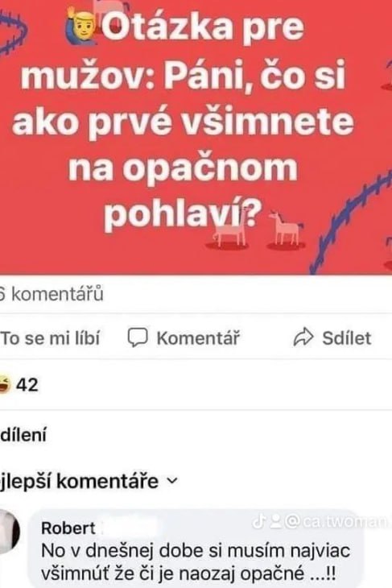This screenshot has width=392, height=588.
Task: Click the Komentář button
Action: coord(184,337)
